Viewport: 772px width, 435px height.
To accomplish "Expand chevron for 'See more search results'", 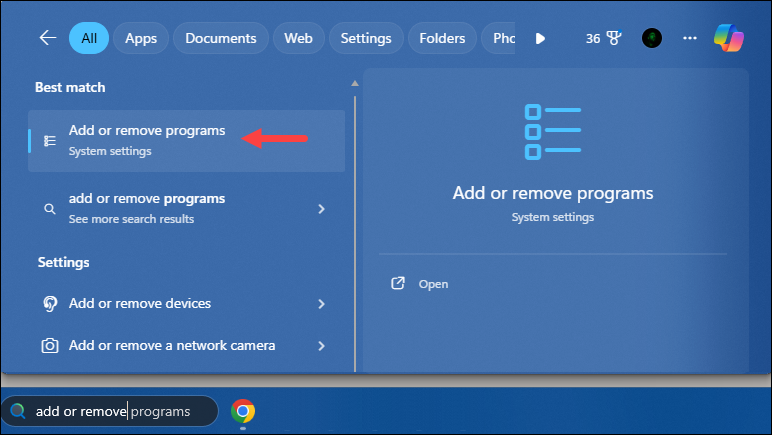I will [322, 209].
